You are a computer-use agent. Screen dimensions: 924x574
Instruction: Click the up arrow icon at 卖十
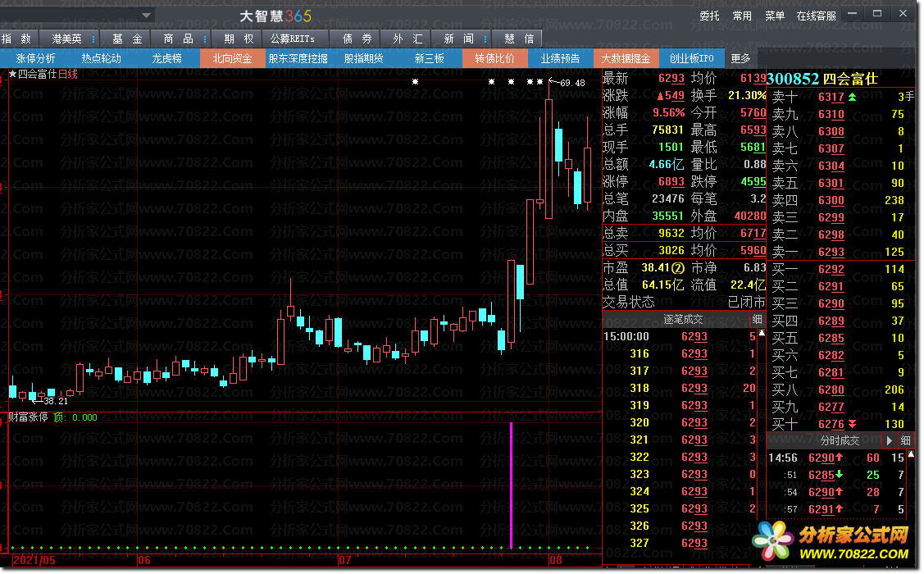[852, 97]
